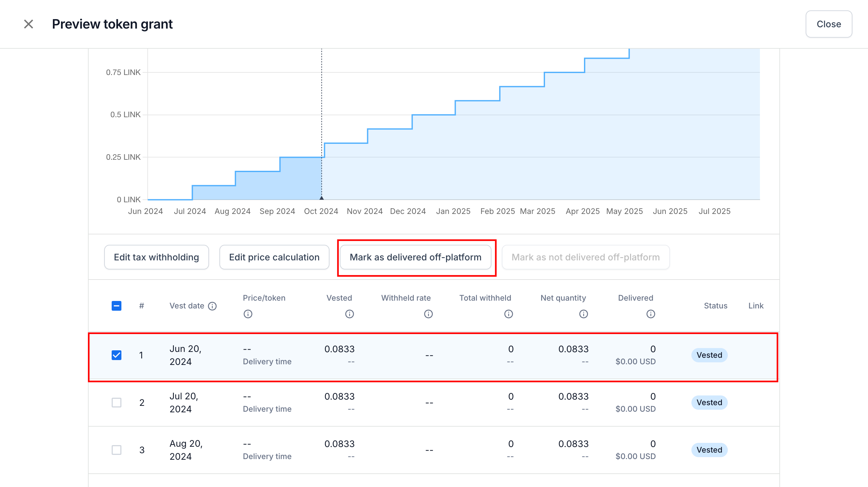Click the Status column header
The height and width of the screenshot is (487, 868).
(715, 306)
